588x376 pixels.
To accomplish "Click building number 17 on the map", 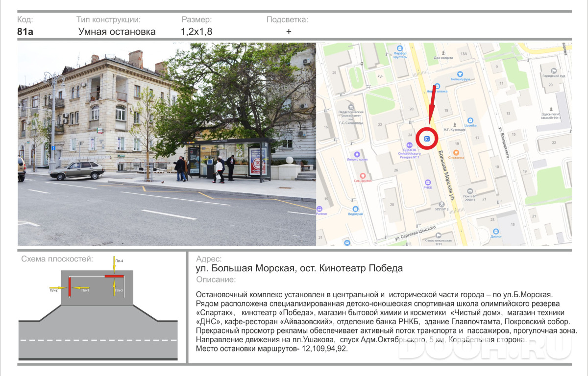I will tap(476, 138).
